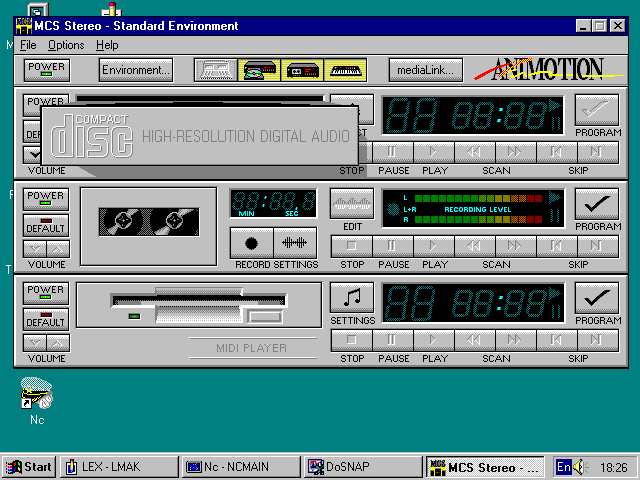640x480 pixels.
Task: Switch MIDI player Power button
Action: (x=46, y=291)
